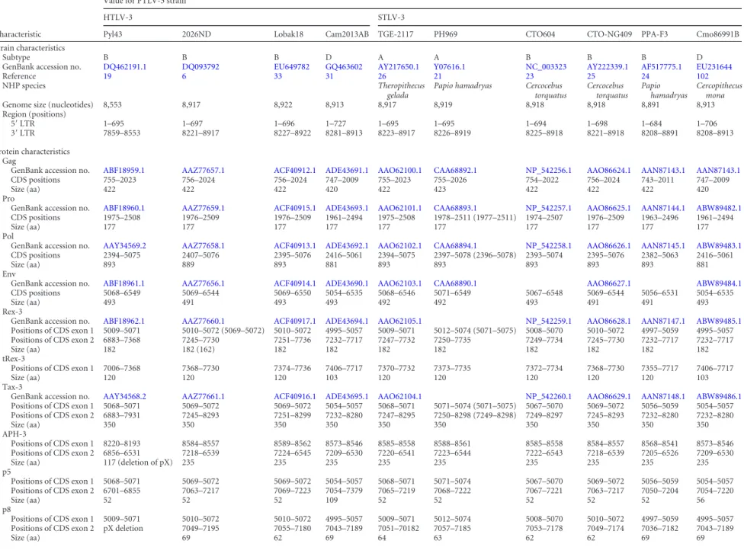Follow Pol accession AAY34569.2
744x560 pixels.
tap(125, 245)
